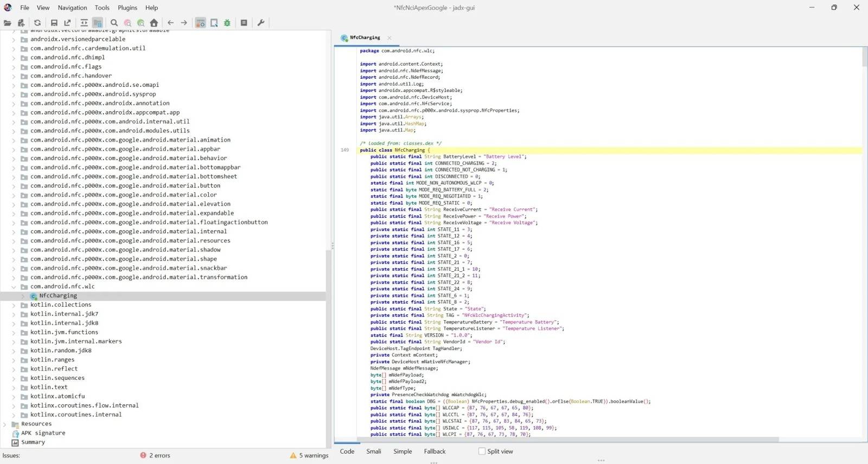Select the Summary tree item
This screenshot has height=464, width=868.
click(x=33, y=442)
